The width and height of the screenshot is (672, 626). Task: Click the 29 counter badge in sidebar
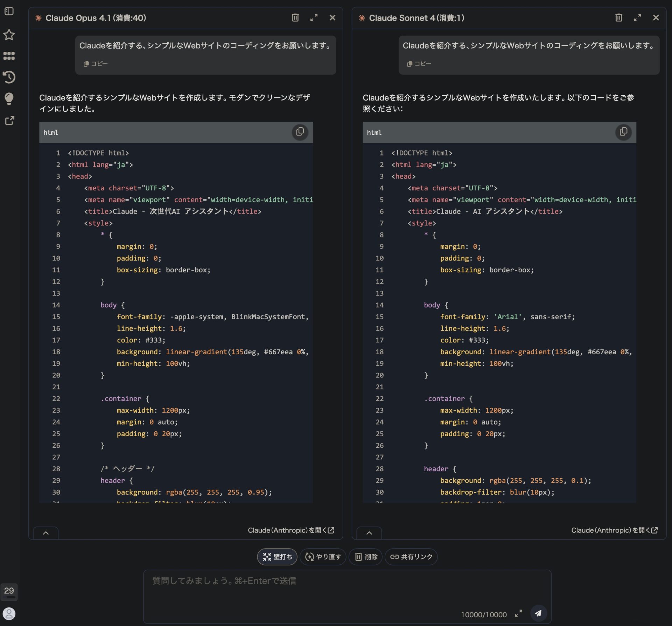(x=9, y=591)
